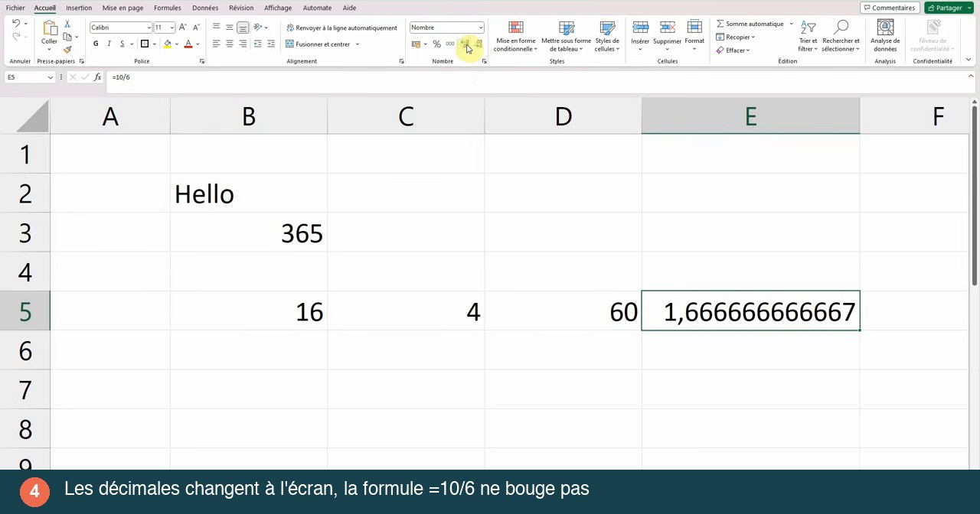Apply the thousands separator 000 icon

450,44
